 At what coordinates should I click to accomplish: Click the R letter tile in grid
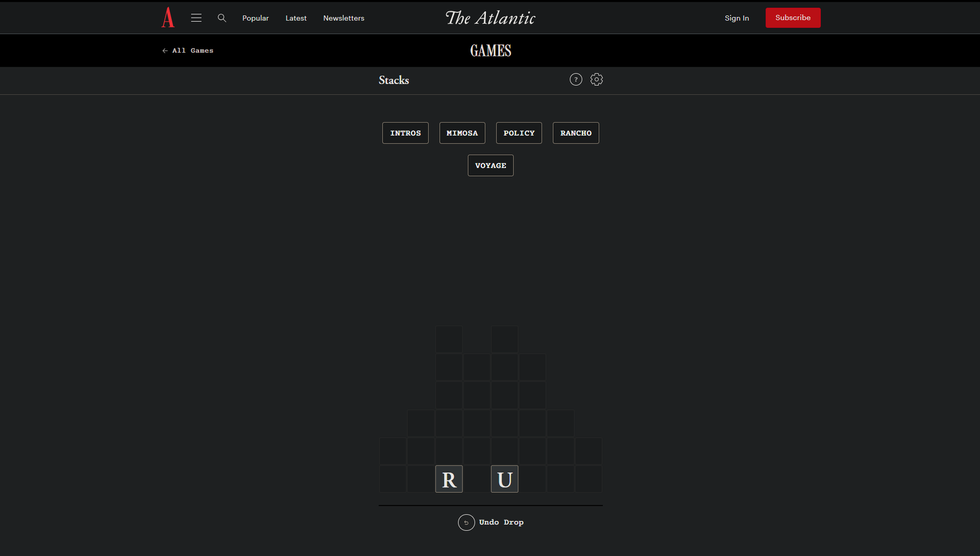(449, 479)
